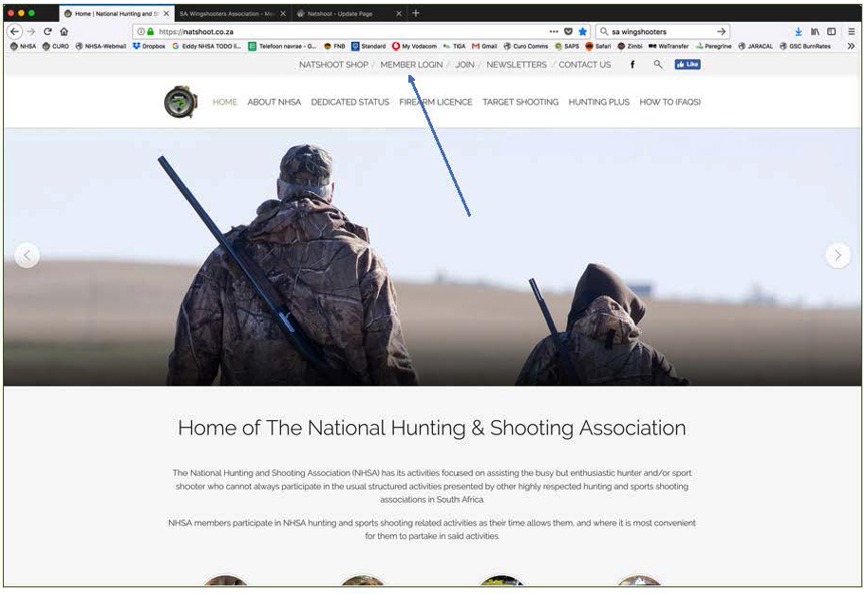Screen dimensions: 868x594
Task: Open the FIREARM LICENCE menu
Action: (x=436, y=102)
